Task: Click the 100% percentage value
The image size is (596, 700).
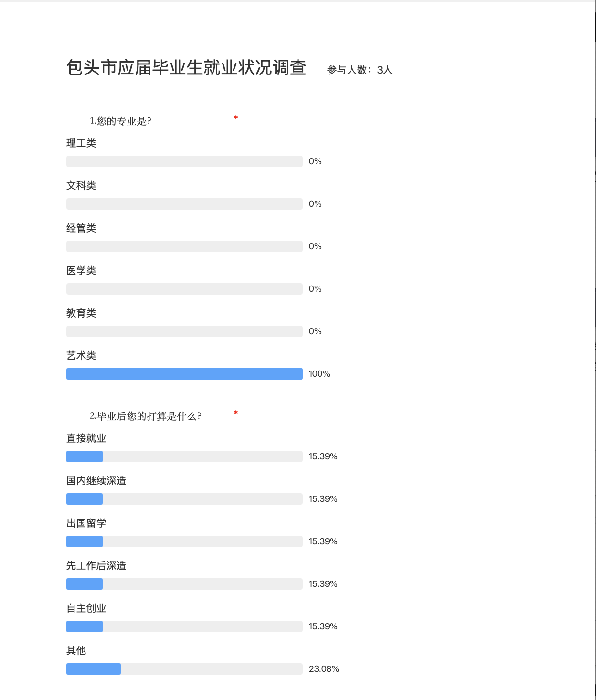Action: click(x=319, y=374)
